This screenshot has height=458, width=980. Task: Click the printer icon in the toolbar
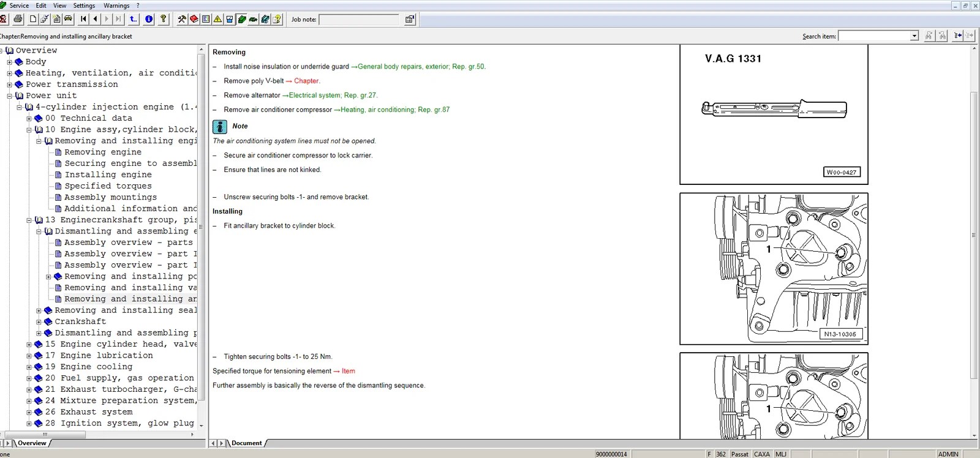18,19
